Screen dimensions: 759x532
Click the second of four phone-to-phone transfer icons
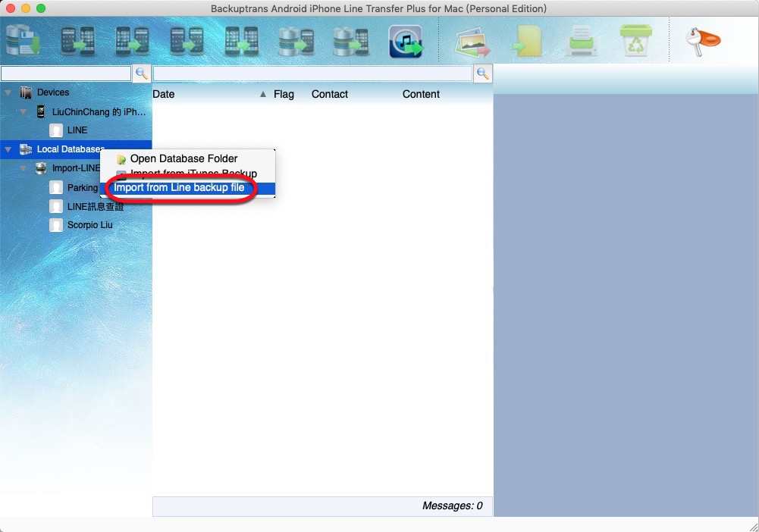click(x=132, y=41)
